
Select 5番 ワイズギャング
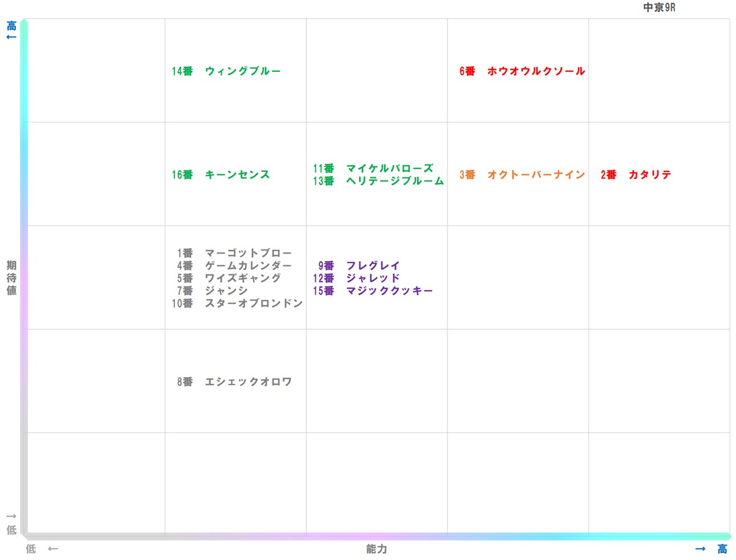coord(229,278)
